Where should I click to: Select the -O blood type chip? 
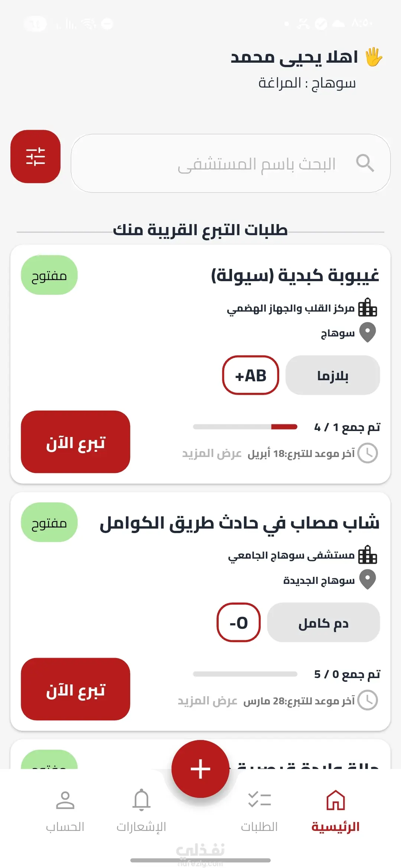[239, 622]
